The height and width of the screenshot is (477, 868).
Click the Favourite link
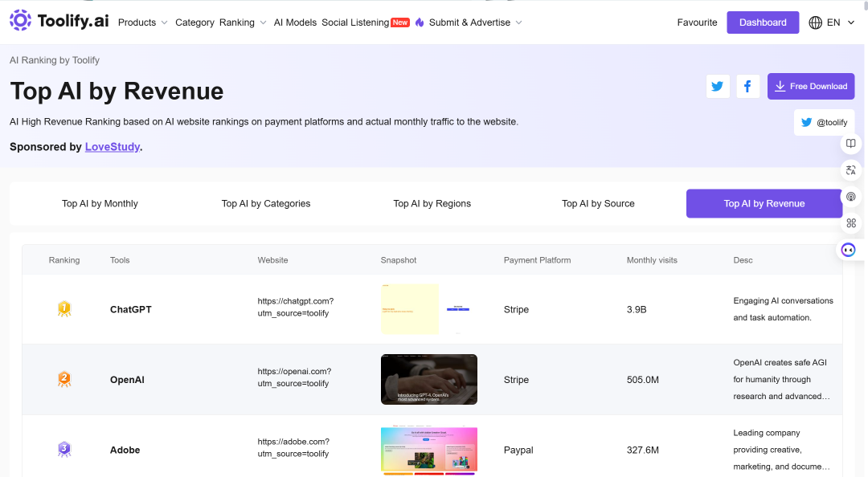click(697, 22)
